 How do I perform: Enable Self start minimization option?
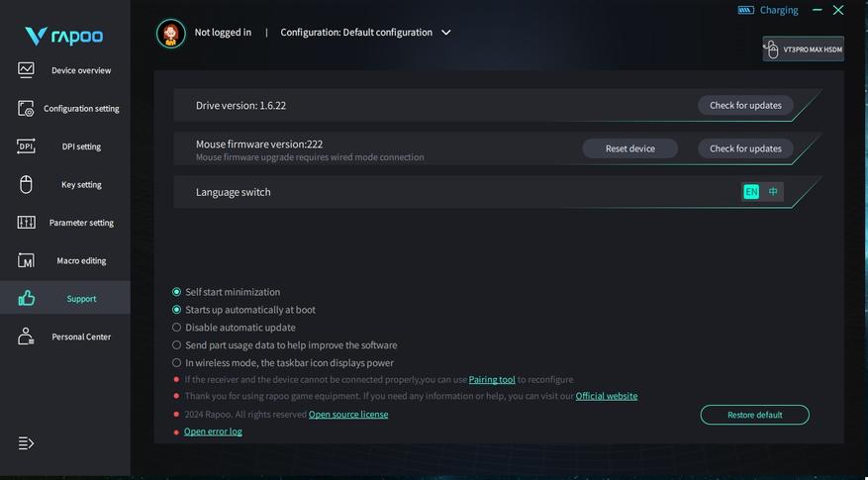pyautogui.click(x=177, y=292)
